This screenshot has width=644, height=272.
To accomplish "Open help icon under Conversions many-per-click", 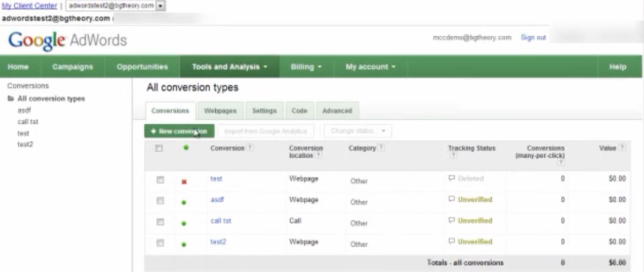I will click(561, 163).
